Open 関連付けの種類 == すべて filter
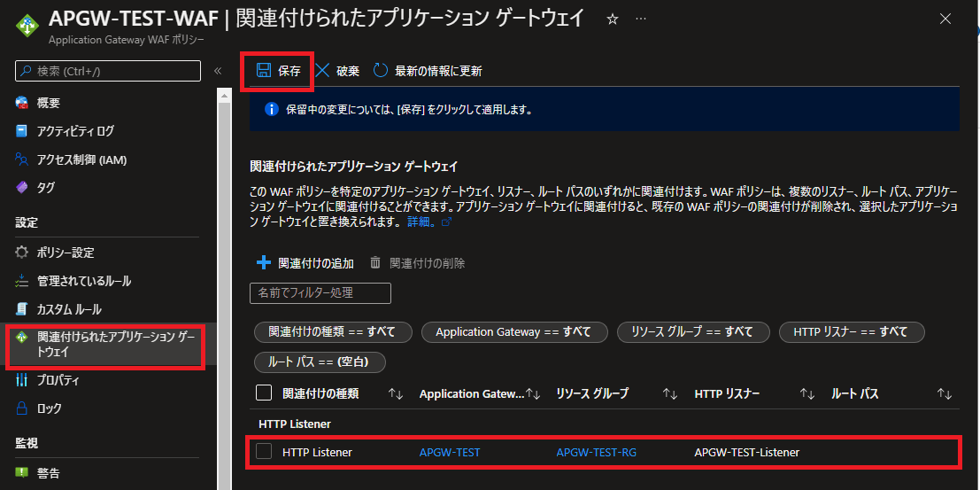Viewport: 980px width, 490px height. tap(333, 332)
